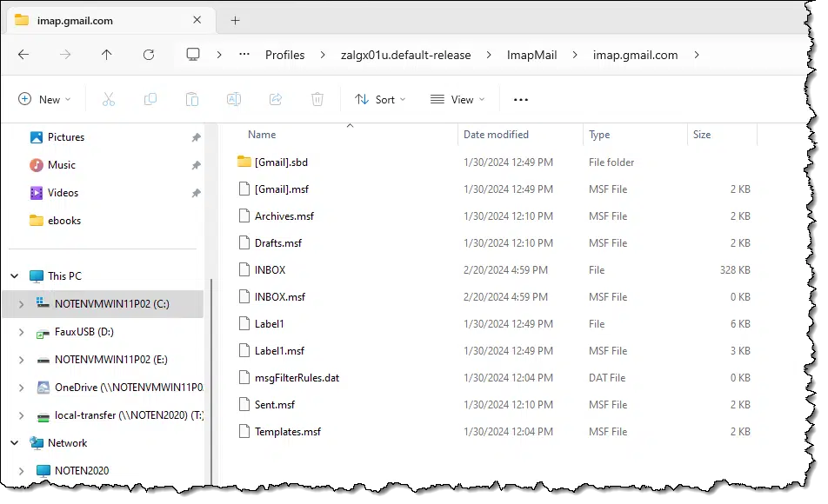Screen dimensions: 828x504
Task: Expand the NOTENVMWIN11P02 (E:) drive
Action: tap(21, 360)
